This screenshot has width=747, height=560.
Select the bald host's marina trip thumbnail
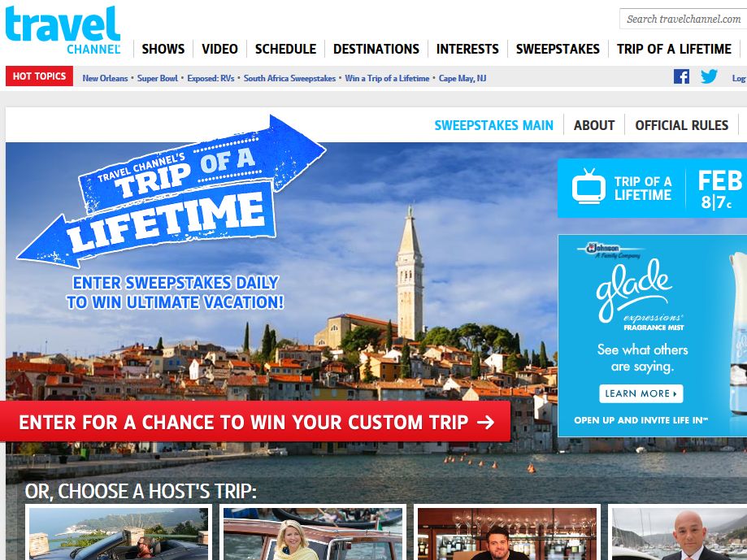click(677, 532)
